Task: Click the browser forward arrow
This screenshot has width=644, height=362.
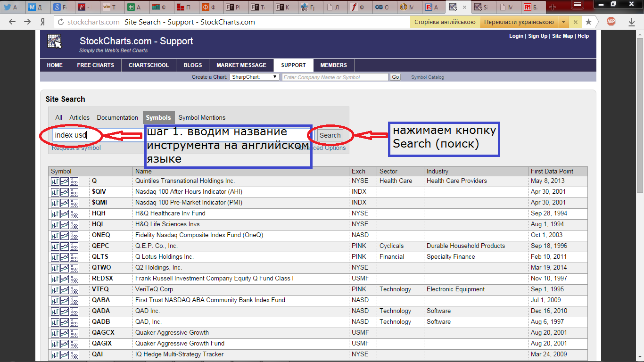Action: tap(27, 22)
